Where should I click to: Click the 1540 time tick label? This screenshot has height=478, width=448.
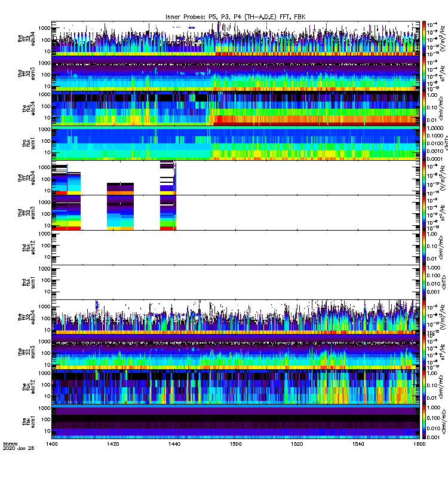[358, 444]
